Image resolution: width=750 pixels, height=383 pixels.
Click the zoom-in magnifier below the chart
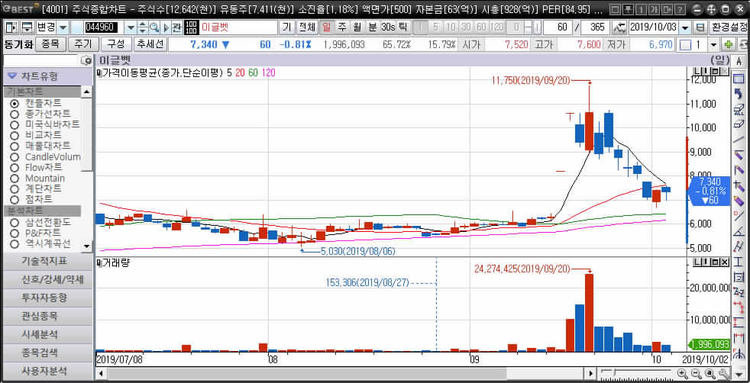click(x=682, y=373)
